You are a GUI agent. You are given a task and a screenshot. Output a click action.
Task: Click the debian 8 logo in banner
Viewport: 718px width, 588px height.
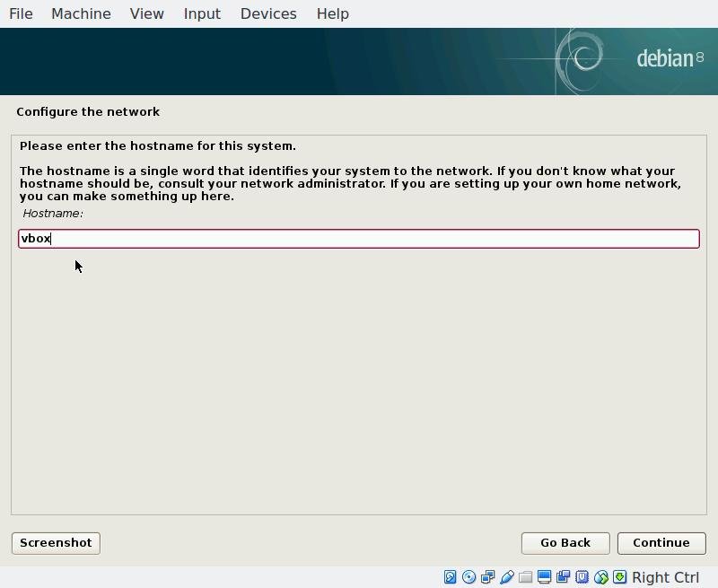coord(670,58)
